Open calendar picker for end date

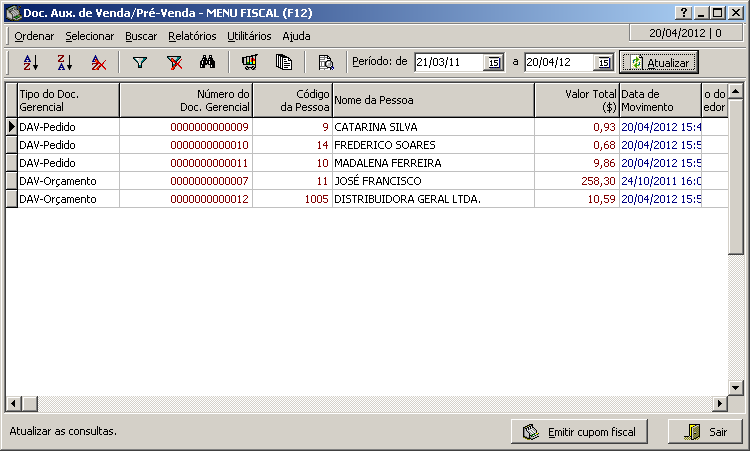point(603,62)
